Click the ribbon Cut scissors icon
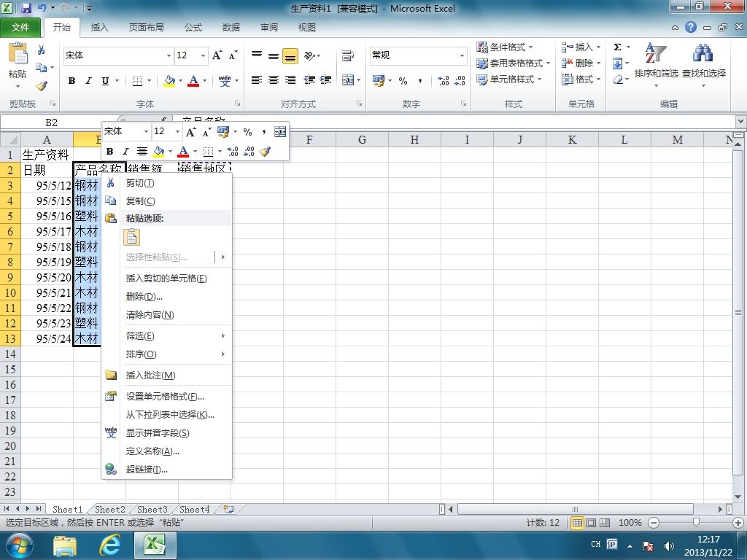This screenshot has height=560, width=747. coord(42,50)
